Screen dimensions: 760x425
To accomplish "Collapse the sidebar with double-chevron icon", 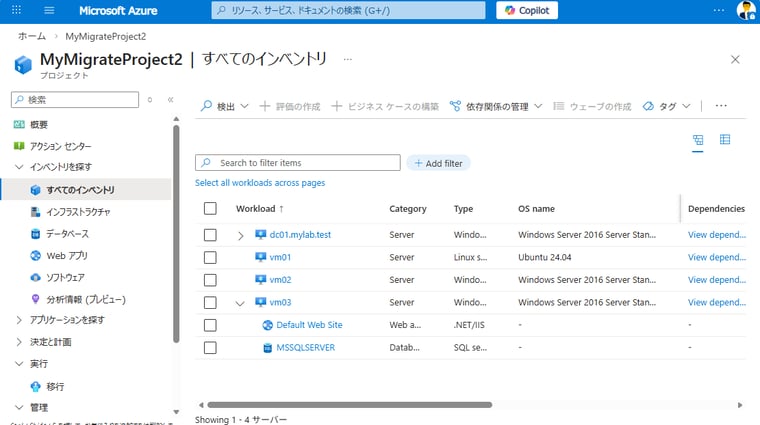I will tap(171, 100).
